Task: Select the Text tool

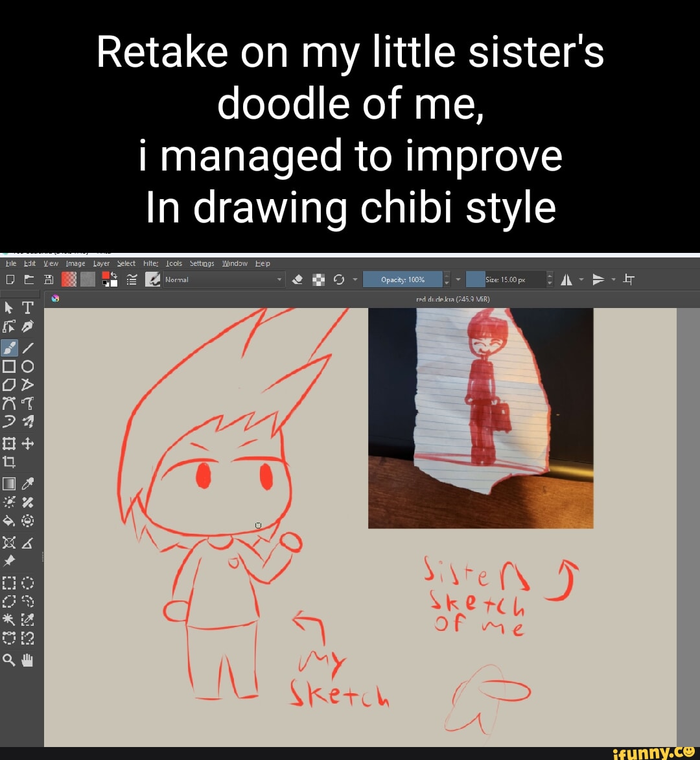Action: coord(28,307)
